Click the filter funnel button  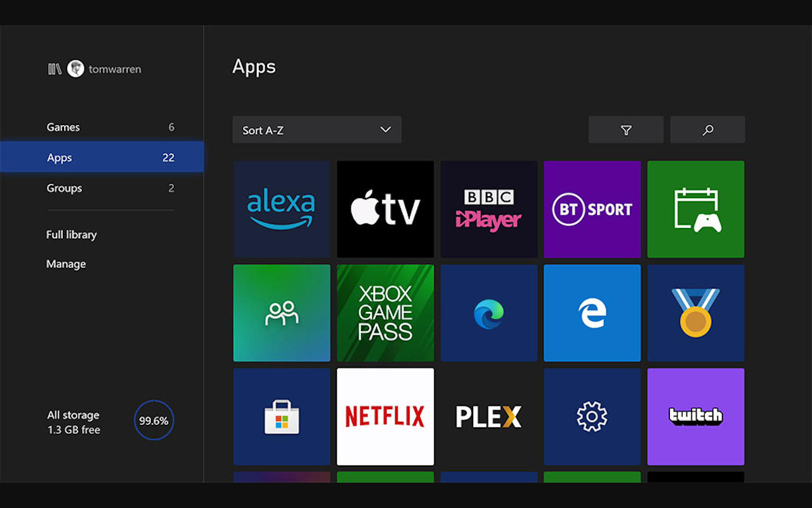626,130
